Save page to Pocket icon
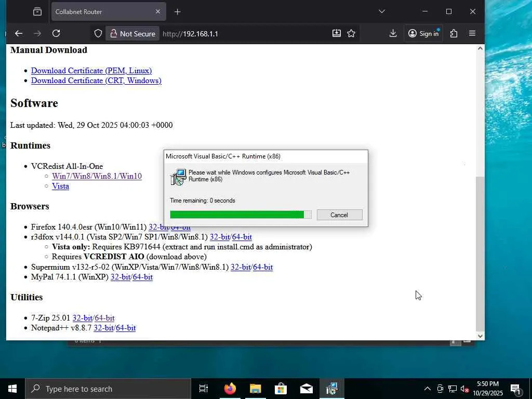This screenshot has height=399, width=532. [x=336, y=33]
